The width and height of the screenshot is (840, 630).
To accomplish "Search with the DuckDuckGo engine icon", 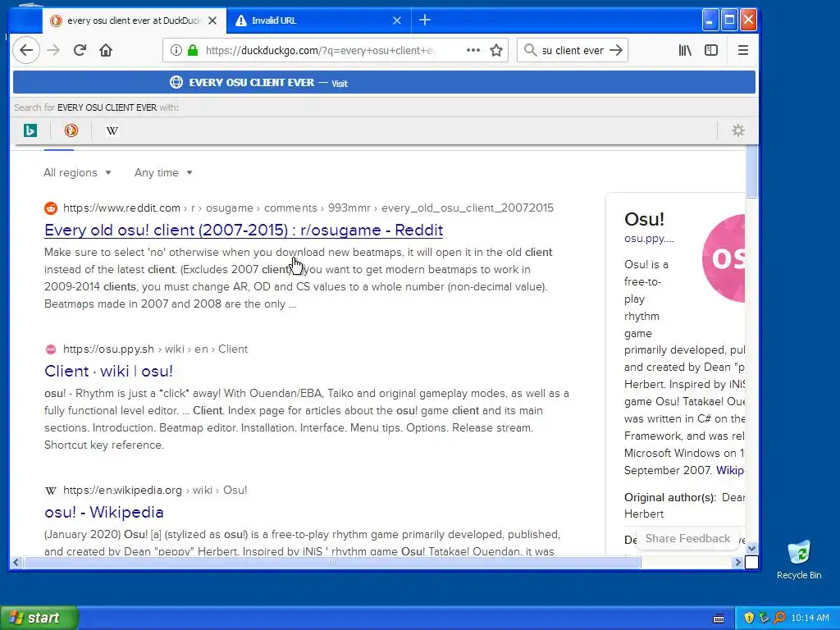I will (x=71, y=130).
